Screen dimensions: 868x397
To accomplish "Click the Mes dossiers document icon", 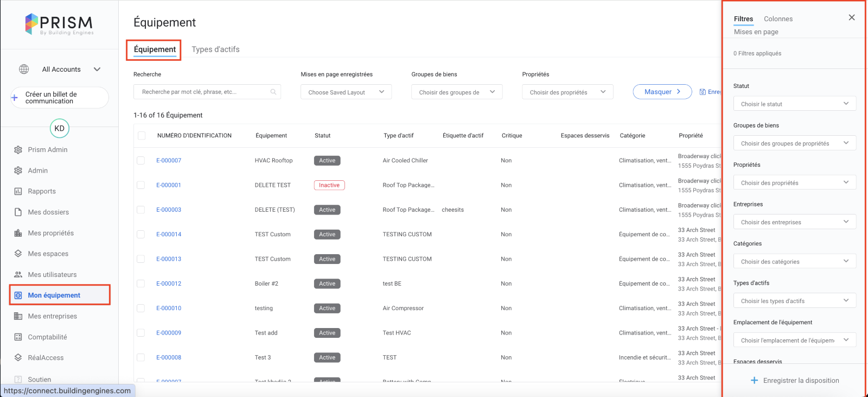I will coord(18,212).
